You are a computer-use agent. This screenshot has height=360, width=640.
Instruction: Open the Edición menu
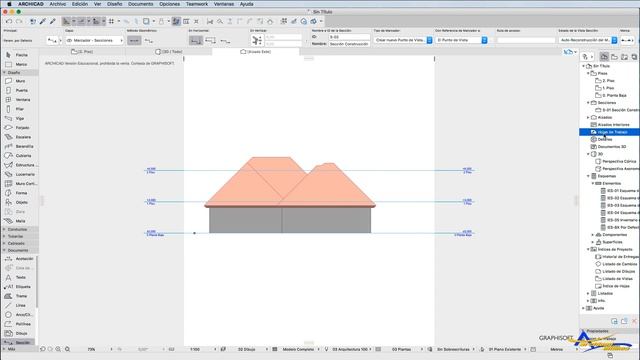coord(80,4)
